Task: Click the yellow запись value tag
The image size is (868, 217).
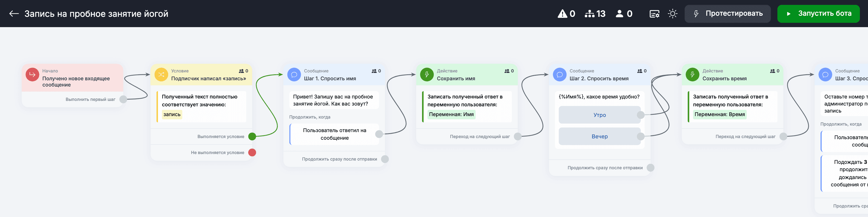Action: click(x=172, y=114)
